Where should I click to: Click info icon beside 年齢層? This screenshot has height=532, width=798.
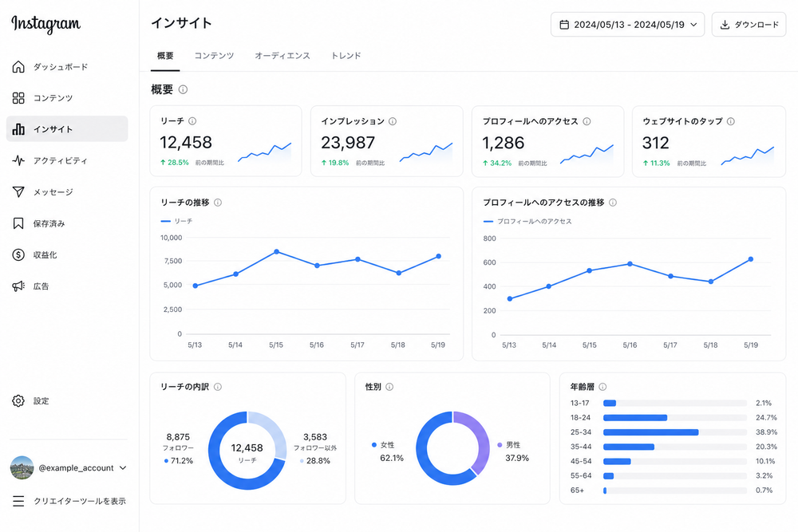pyautogui.click(x=602, y=387)
